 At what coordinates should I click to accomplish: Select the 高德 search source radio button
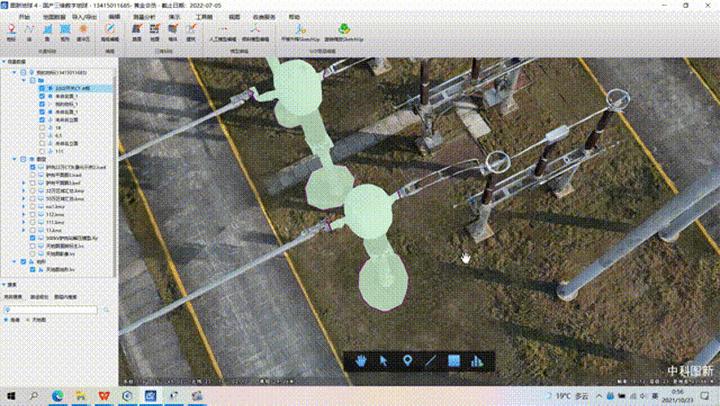click(x=6, y=320)
